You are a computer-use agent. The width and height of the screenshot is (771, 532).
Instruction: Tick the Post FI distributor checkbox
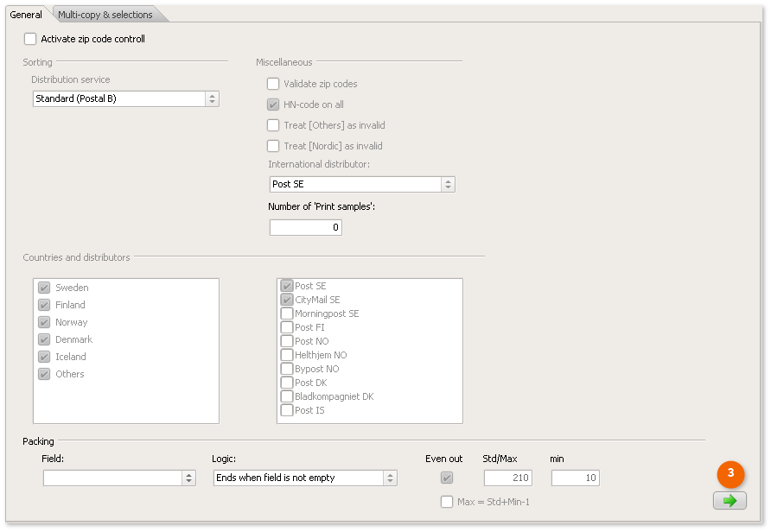tap(287, 327)
